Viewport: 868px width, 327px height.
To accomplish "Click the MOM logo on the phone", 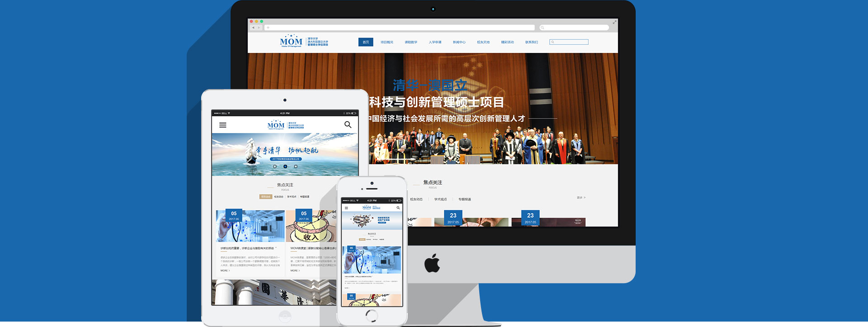I will click(x=372, y=208).
